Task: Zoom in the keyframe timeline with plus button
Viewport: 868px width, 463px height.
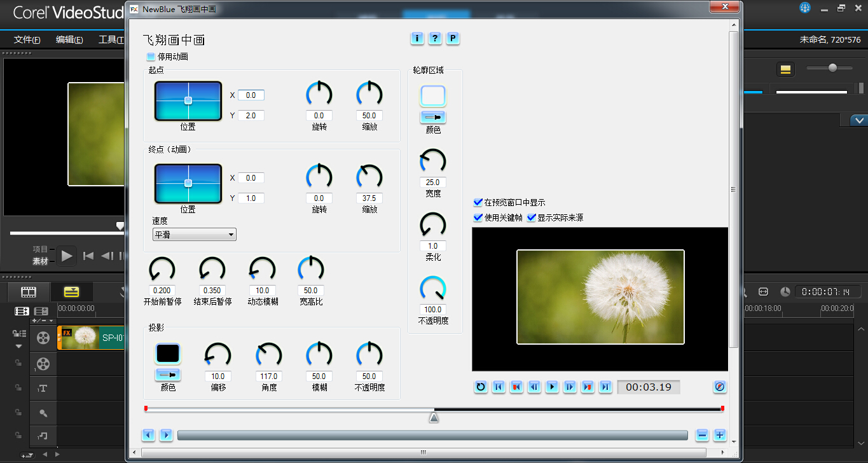Action: click(720, 435)
